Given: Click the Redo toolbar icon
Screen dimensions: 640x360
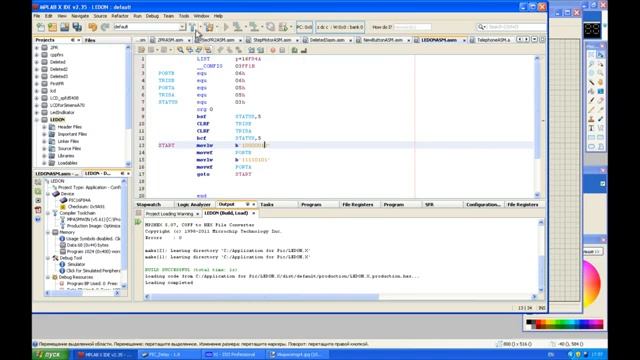Looking at the screenshot, I should tap(105, 27).
